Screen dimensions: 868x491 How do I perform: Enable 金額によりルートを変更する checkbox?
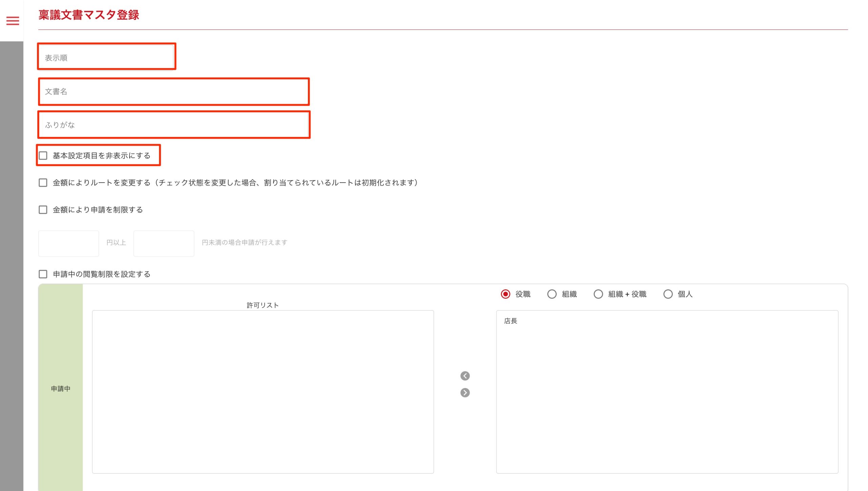point(43,183)
